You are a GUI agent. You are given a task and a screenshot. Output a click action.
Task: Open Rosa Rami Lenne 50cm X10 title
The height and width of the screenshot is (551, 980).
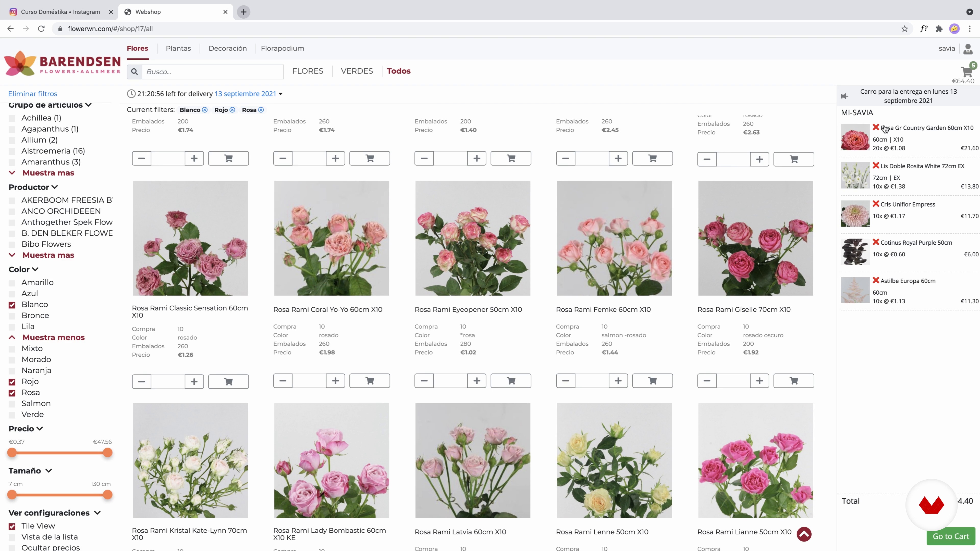point(602,532)
